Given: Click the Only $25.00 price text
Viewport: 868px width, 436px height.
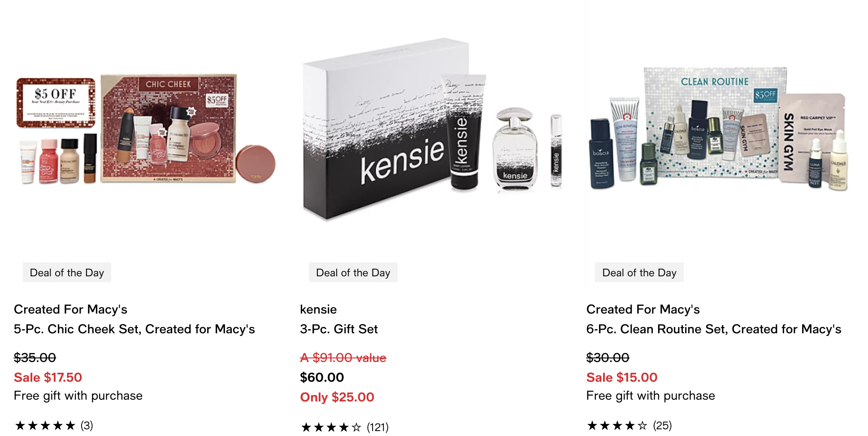Looking at the screenshot, I should point(337,397).
